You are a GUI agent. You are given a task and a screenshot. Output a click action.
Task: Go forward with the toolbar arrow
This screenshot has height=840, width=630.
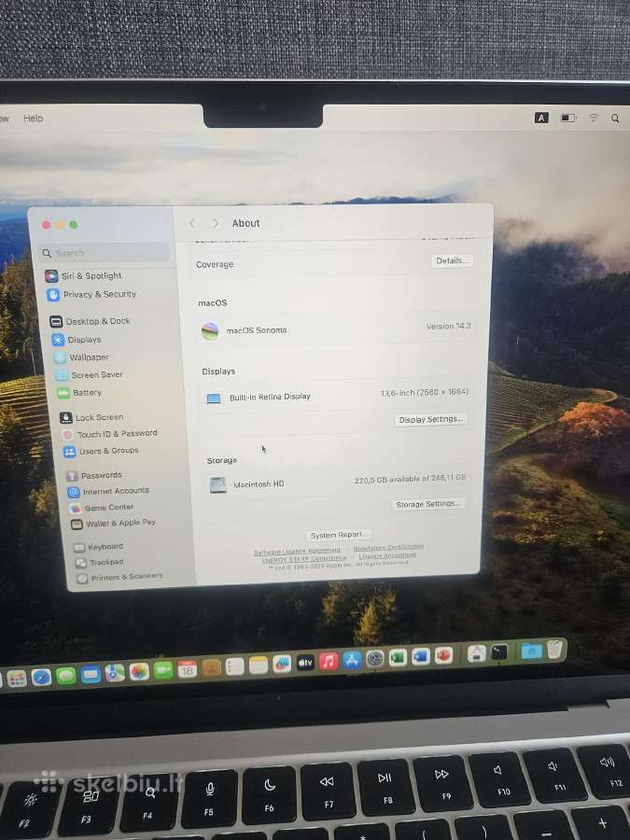[x=216, y=223]
